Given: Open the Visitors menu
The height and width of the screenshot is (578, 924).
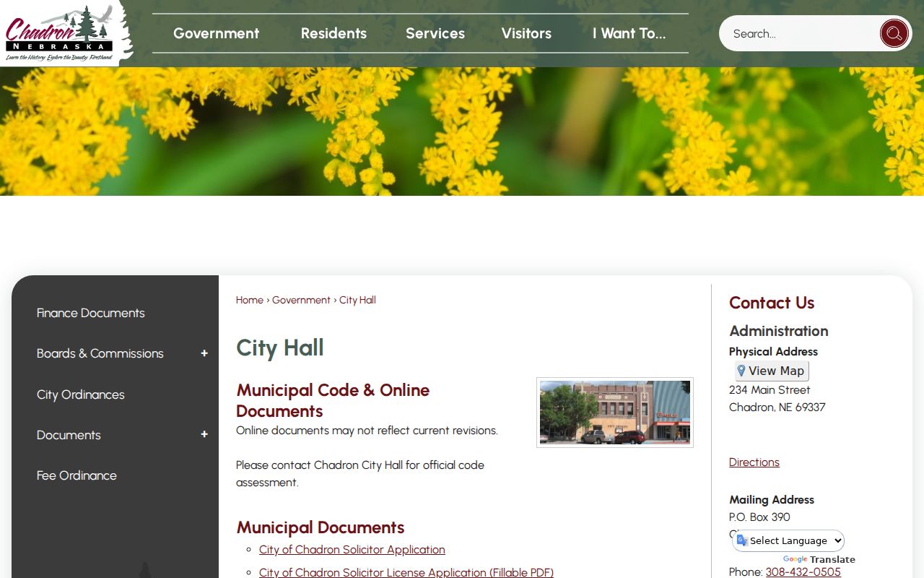Looking at the screenshot, I should (x=526, y=33).
